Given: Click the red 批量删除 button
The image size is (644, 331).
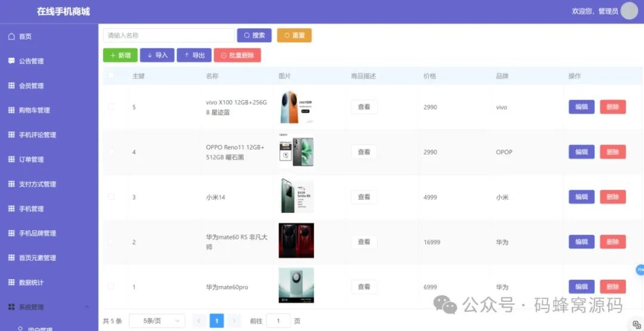Looking at the screenshot, I should [x=237, y=55].
